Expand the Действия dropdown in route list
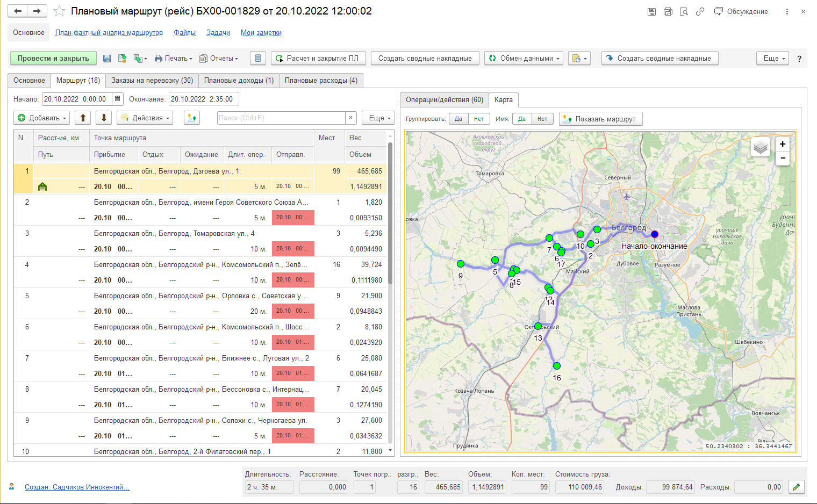The image size is (817, 504). point(145,118)
